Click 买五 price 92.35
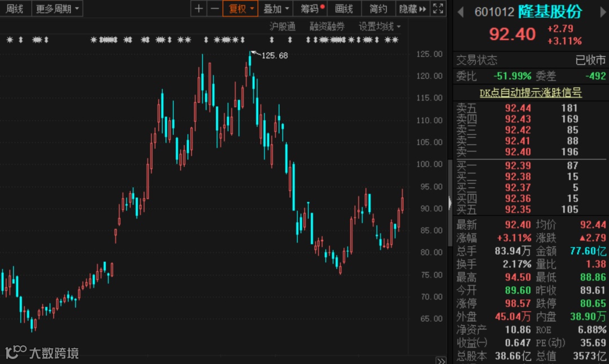Viewport: 609px width, 364px height. (518, 210)
